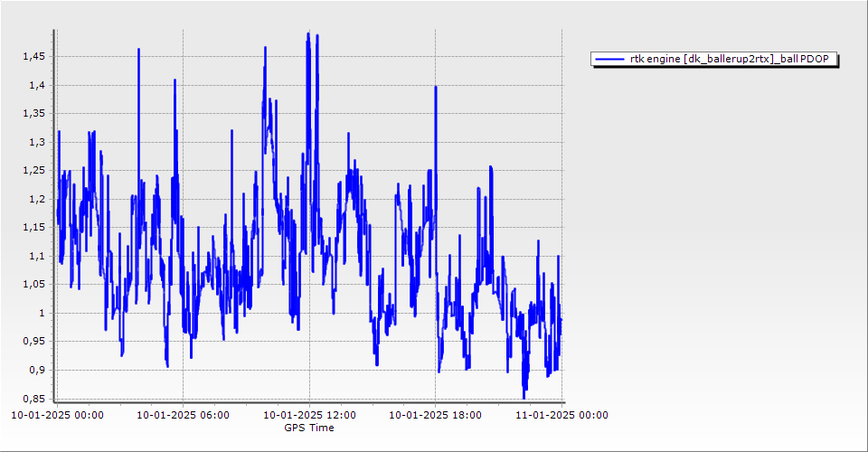Click the 1,15 y-axis tick label
The image size is (868, 452).
pyautogui.click(x=33, y=227)
